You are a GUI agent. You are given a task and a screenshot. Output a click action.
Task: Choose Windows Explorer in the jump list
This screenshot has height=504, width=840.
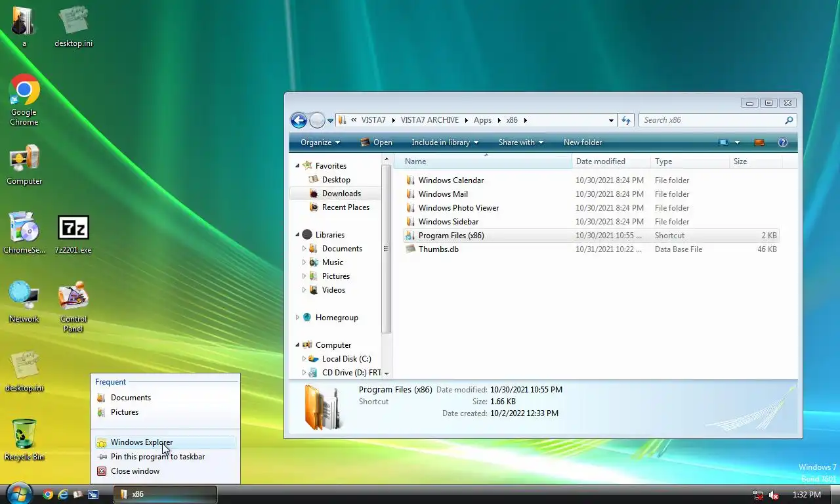click(165, 442)
